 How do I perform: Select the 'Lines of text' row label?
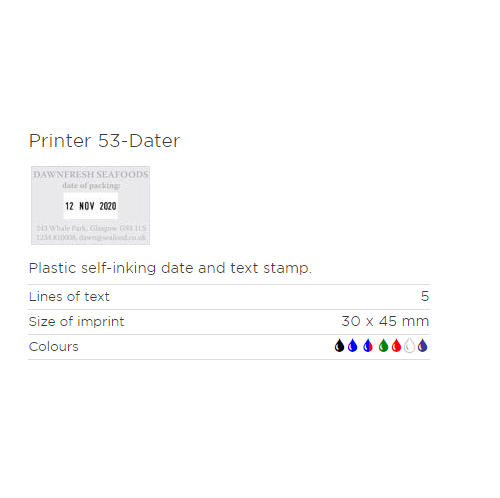click(69, 297)
